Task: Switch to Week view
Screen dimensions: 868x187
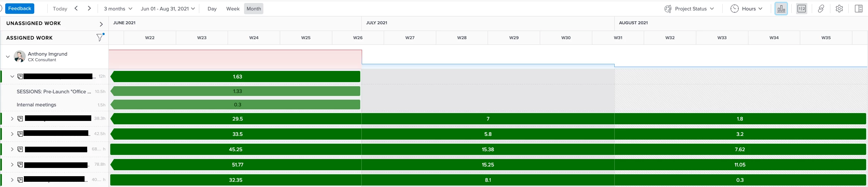Action: pos(233,9)
